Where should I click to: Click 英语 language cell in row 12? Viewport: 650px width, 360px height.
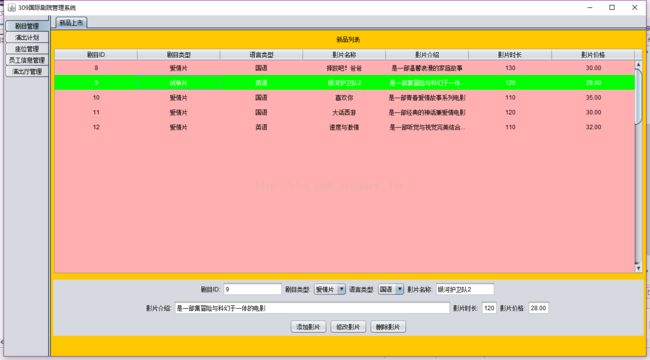coord(261,127)
